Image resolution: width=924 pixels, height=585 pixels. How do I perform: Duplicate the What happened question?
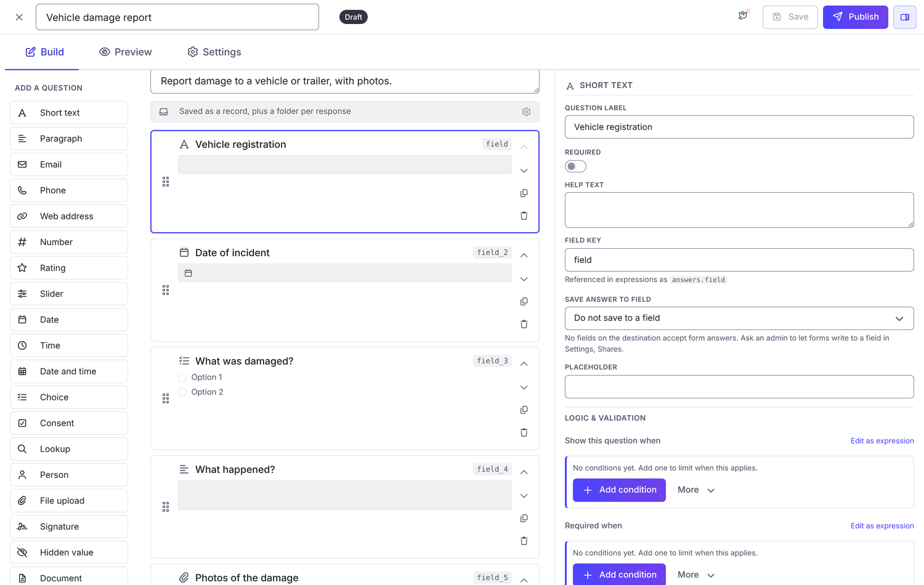point(524,518)
